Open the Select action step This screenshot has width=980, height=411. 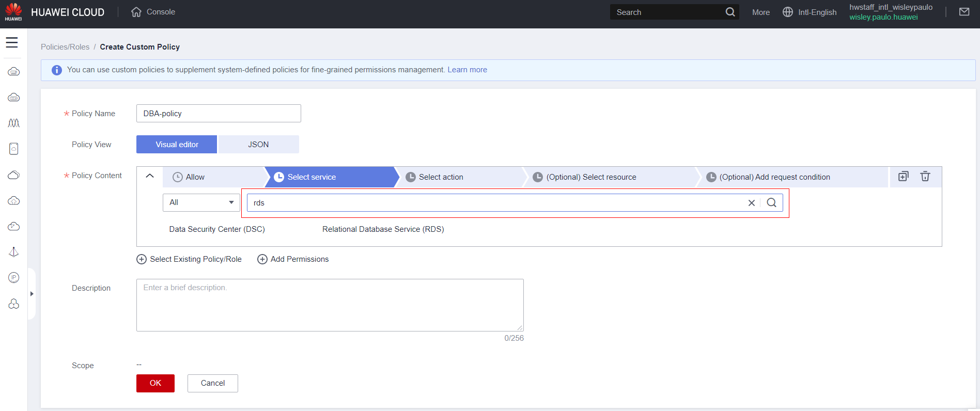pyautogui.click(x=441, y=177)
